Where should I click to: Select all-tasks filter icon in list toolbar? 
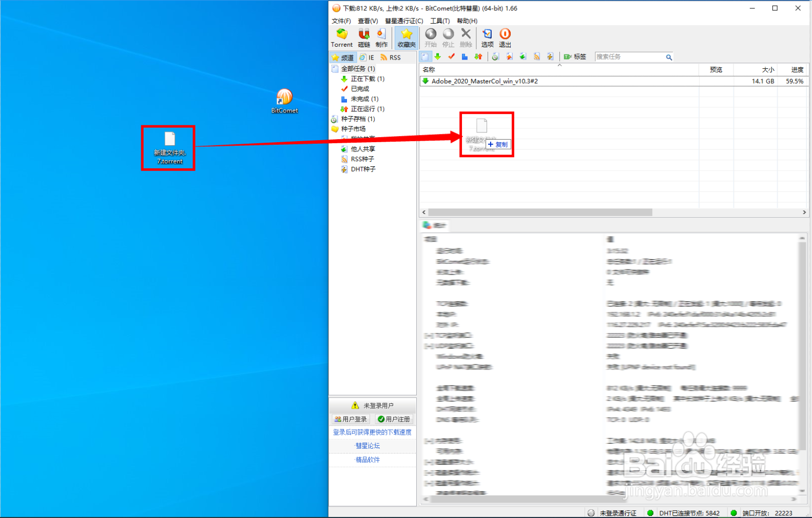(x=425, y=56)
